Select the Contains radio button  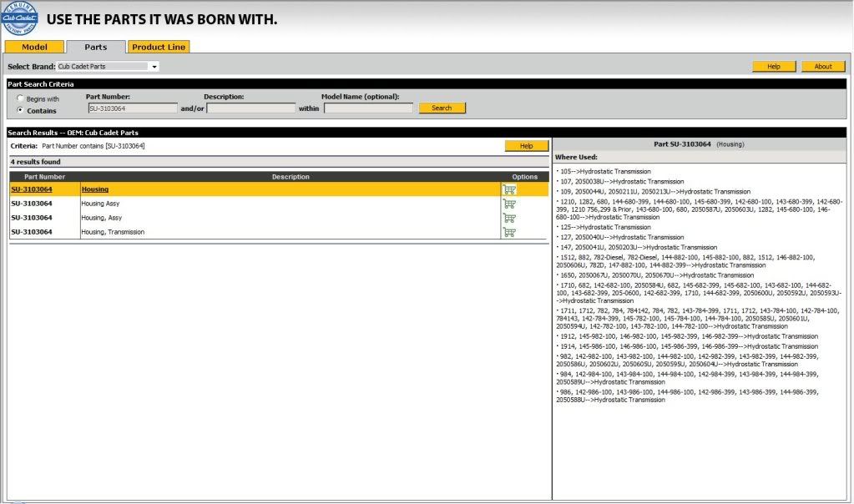coord(21,109)
